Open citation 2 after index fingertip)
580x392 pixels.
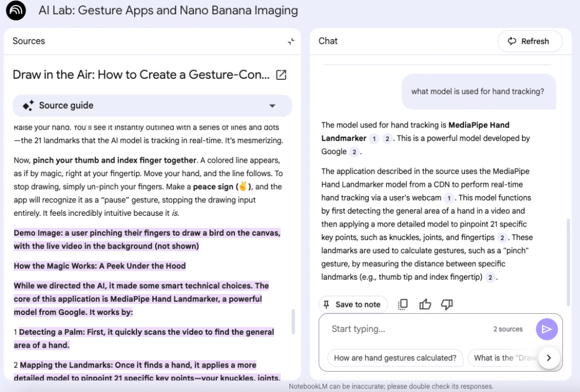(x=490, y=278)
